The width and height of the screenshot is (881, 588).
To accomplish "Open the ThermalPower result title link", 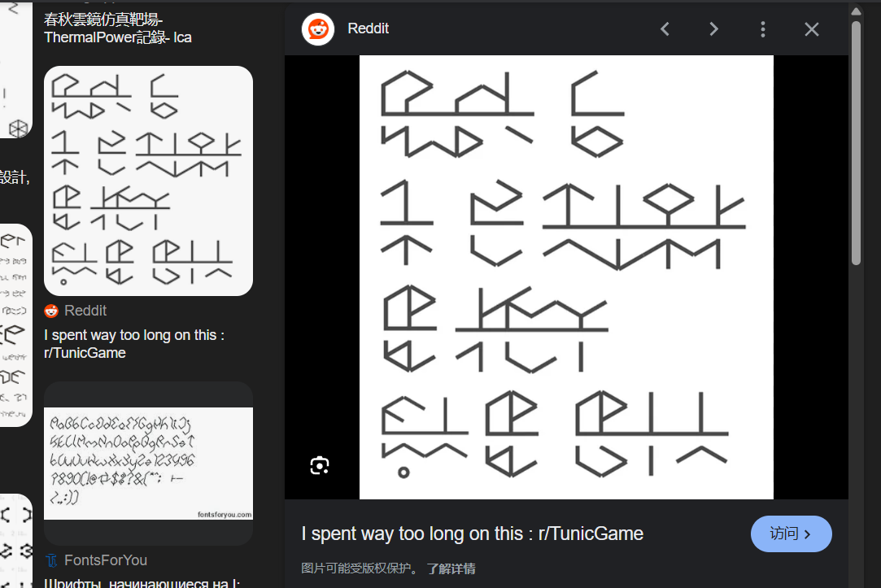I will [118, 29].
